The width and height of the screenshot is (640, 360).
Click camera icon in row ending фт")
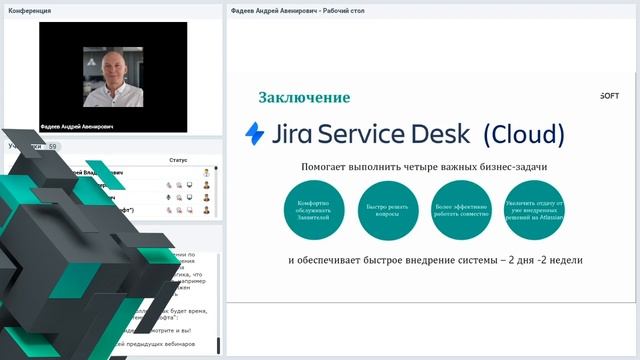tap(179, 210)
